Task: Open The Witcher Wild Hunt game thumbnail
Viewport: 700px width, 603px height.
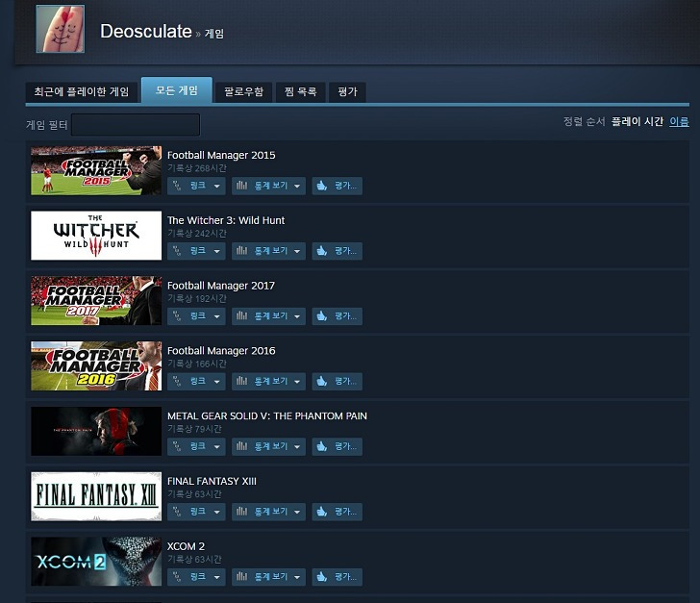Action: pos(96,236)
